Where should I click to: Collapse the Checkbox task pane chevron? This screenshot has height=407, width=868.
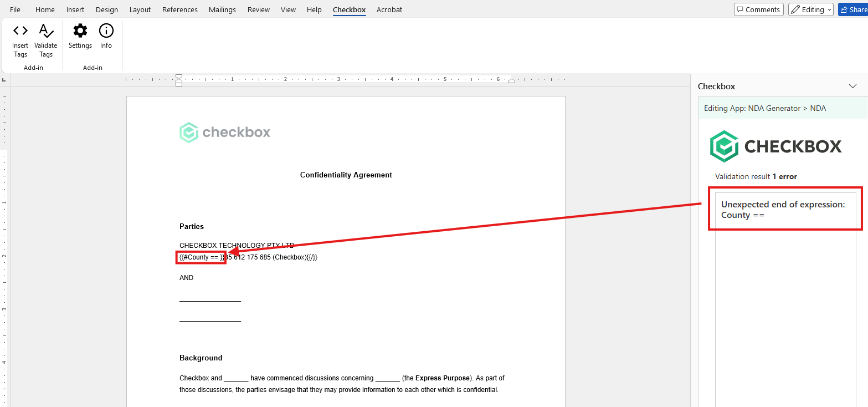(853, 87)
